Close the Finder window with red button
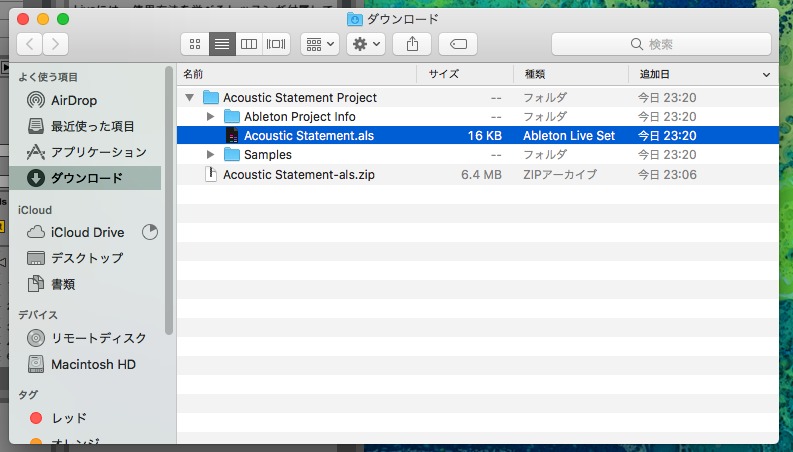The width and height of the screenshot is (793, 452). 23,19
